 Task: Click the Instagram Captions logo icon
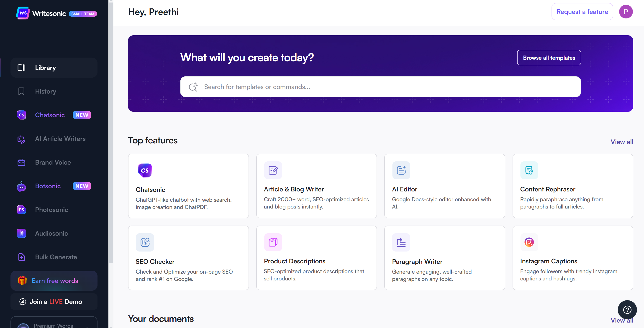529,242
